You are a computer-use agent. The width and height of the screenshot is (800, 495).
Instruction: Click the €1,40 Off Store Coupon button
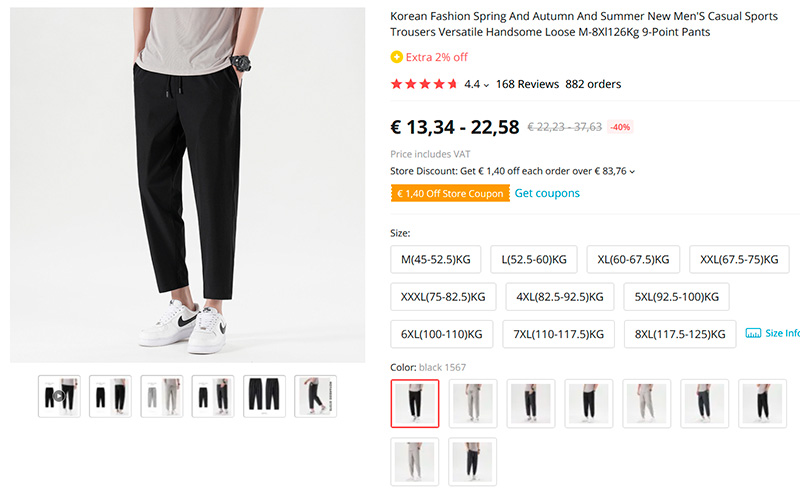point(450,193)
